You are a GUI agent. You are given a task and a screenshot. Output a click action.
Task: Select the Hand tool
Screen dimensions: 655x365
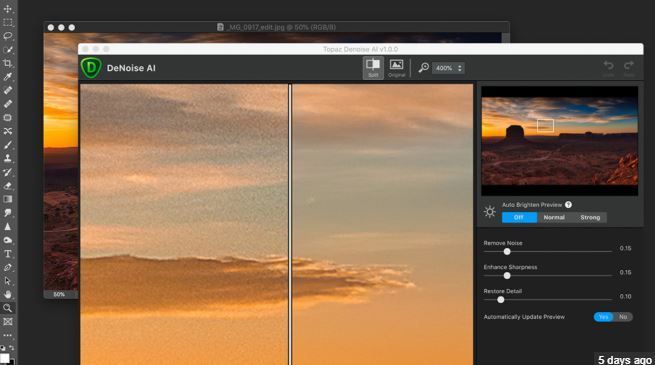coord(8,294)
